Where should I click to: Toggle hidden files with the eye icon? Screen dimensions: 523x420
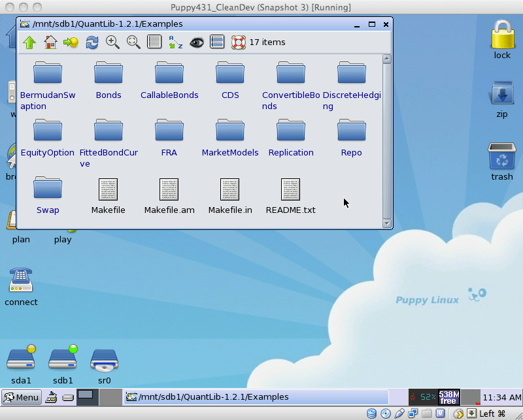coord(196,42)
